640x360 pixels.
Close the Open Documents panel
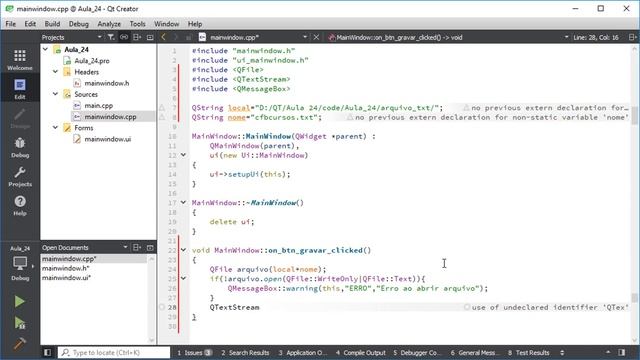coord(150,247)
